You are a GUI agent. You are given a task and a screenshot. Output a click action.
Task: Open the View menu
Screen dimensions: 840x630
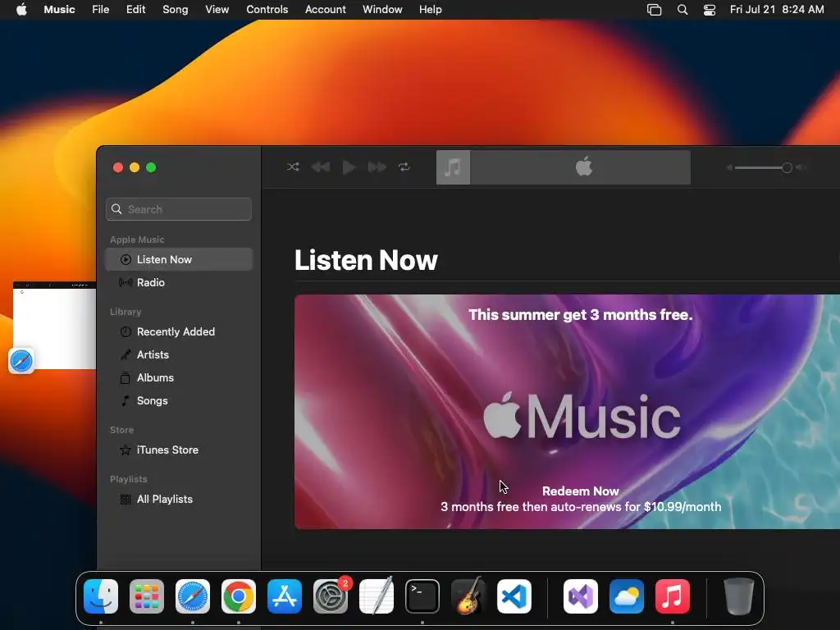click(217, 9)
